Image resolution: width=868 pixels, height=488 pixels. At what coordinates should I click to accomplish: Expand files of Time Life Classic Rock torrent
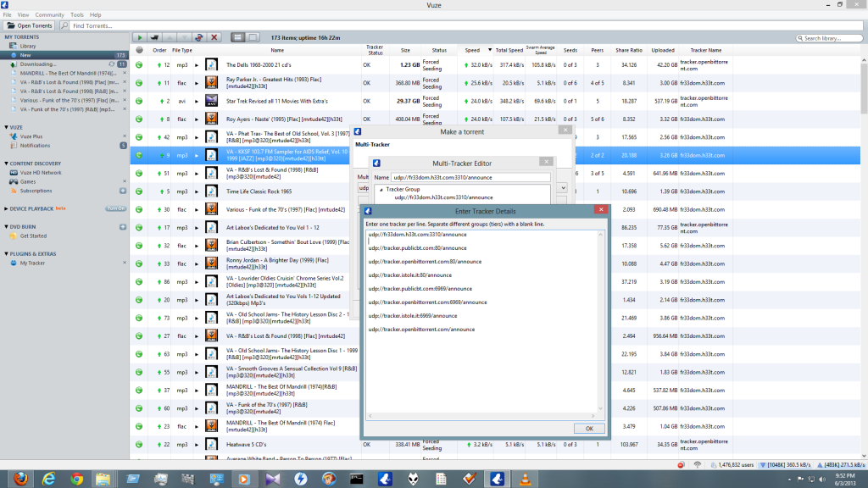tap(197, 191)
